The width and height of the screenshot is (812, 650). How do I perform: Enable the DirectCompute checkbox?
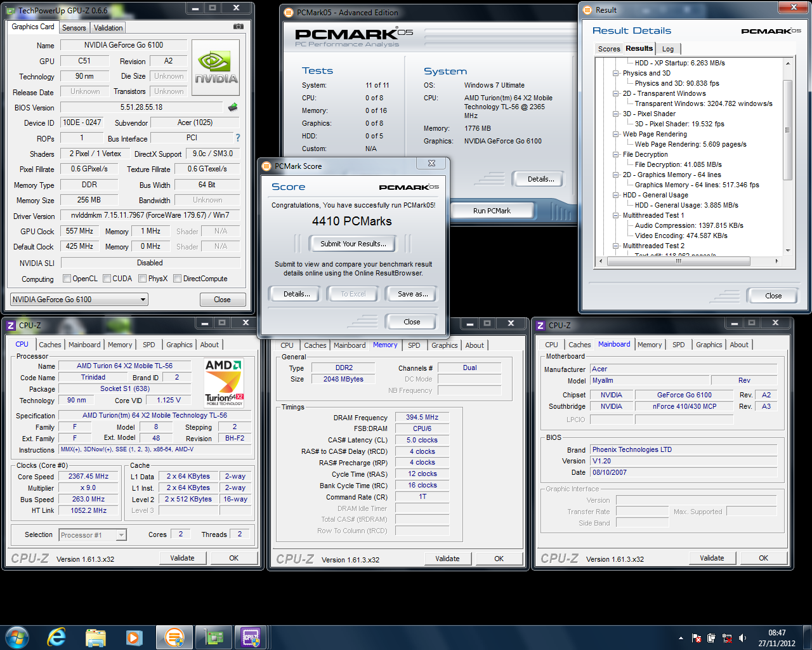click(178, 278)
